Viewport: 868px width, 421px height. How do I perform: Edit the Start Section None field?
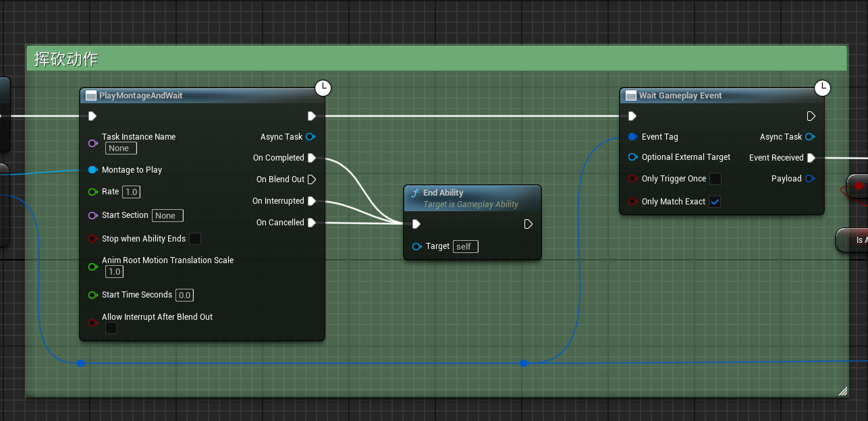(x=167, y=216)
